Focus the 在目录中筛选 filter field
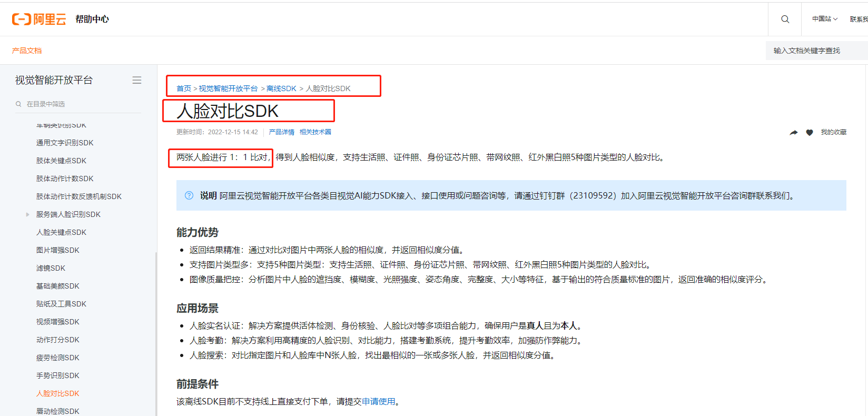The image size is (868, 416). coord(78,104)
